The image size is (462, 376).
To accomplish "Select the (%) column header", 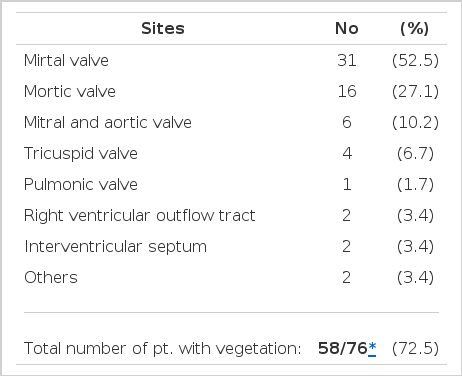I will click(415, 29).
